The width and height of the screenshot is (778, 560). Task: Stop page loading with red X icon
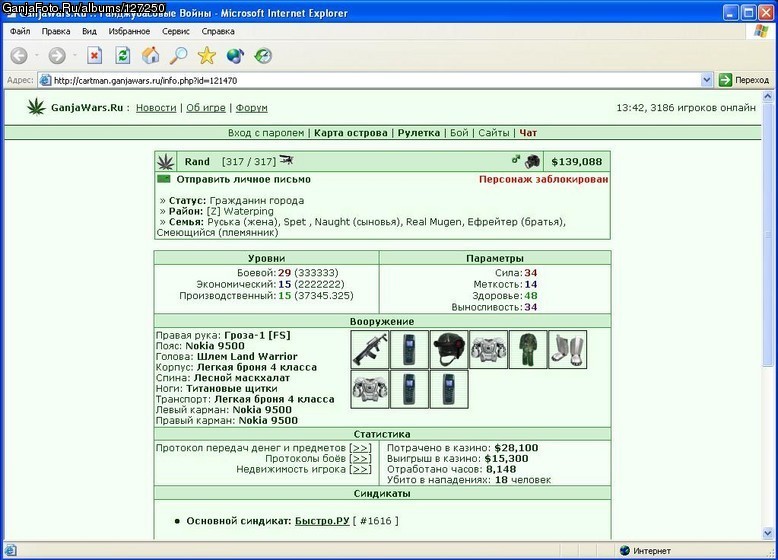click(x=94, y=55)
